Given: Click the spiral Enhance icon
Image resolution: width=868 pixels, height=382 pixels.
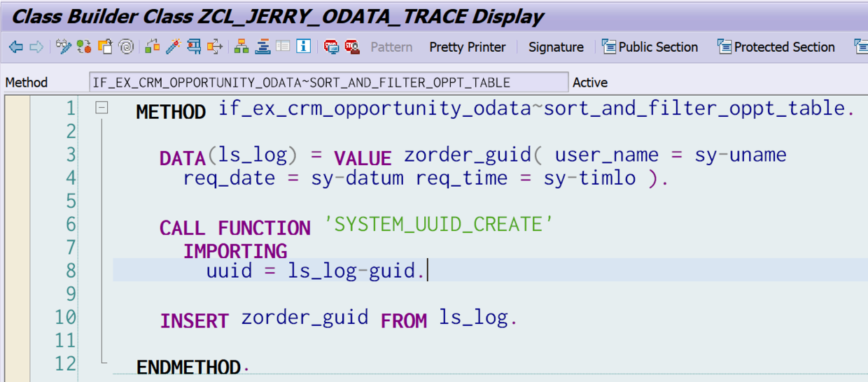Looking at the screenshot, I should pyautogui.click(x=126, y=47).
